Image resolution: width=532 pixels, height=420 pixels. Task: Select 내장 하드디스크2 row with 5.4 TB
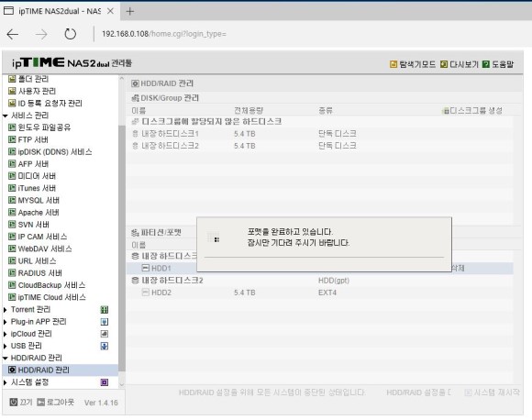point(319,146)
